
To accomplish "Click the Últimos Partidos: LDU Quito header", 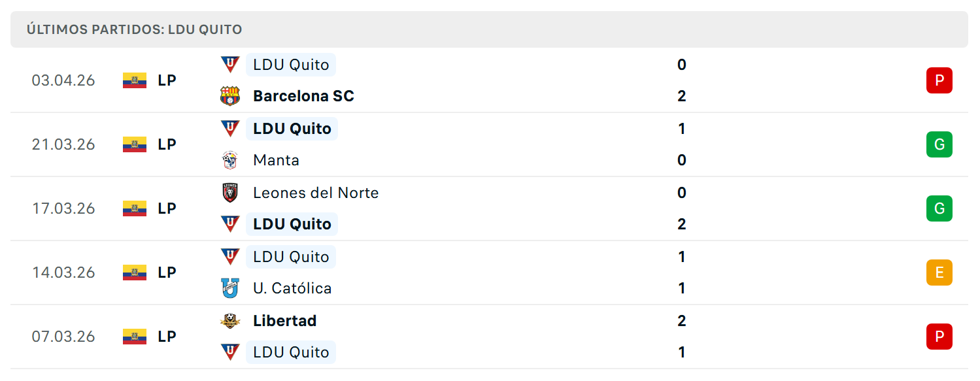I will point(134,29).
